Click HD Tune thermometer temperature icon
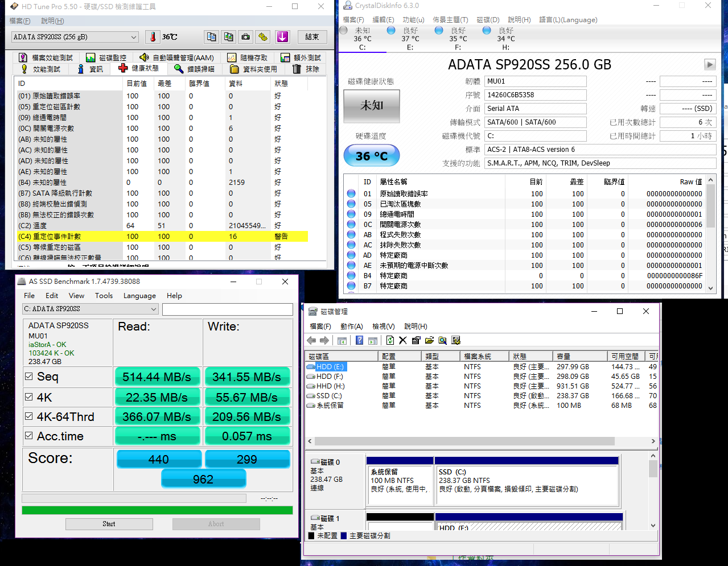Screen dimensions: 728x566 (153, 37)
